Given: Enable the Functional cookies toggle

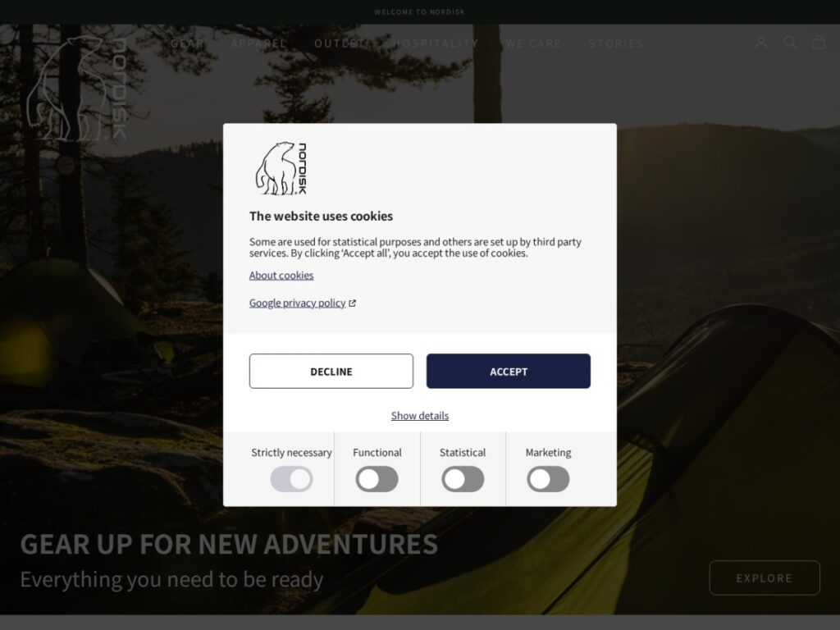Looking at the screenshot, I should coord(377,479).
